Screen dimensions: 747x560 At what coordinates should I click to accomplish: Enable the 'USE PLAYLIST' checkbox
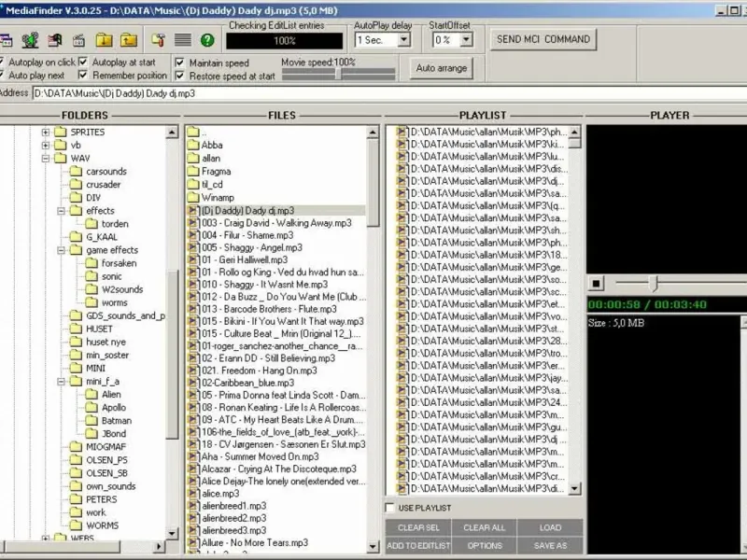pos(390,508)
